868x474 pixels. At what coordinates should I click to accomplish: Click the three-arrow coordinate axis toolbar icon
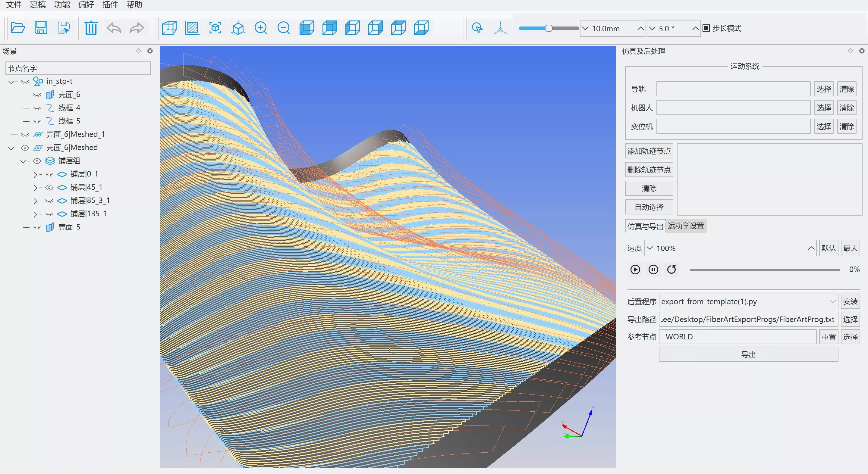pyautogui.click(x=500, y=28)
